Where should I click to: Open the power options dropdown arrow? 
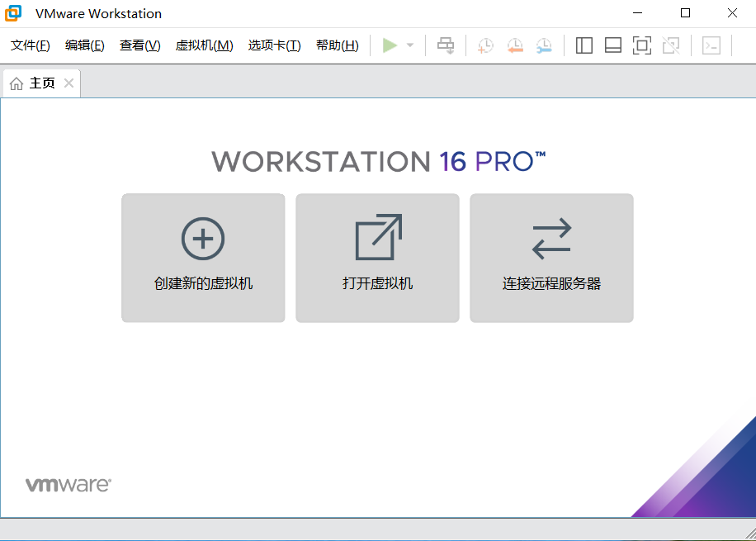click(410, 45)
